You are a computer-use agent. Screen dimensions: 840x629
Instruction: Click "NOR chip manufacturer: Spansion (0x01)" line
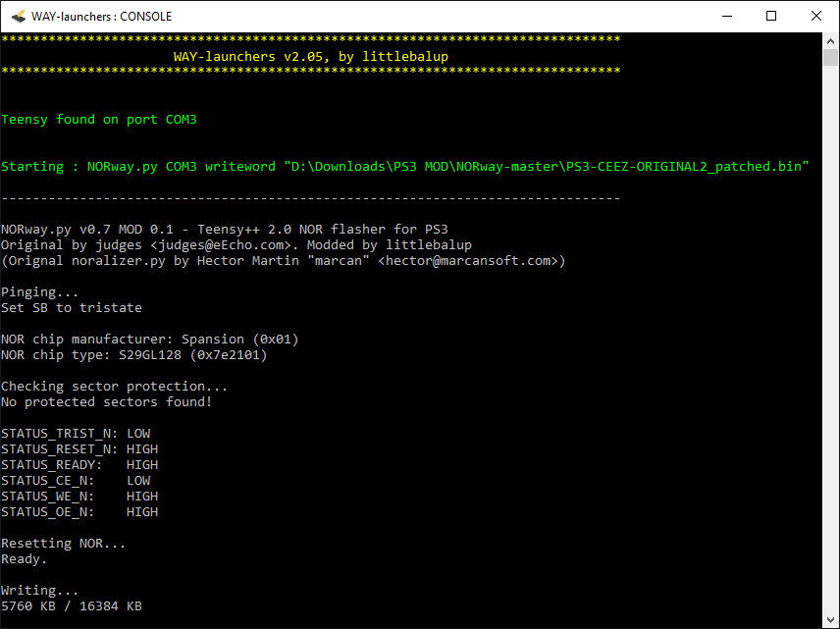[149, 340]
